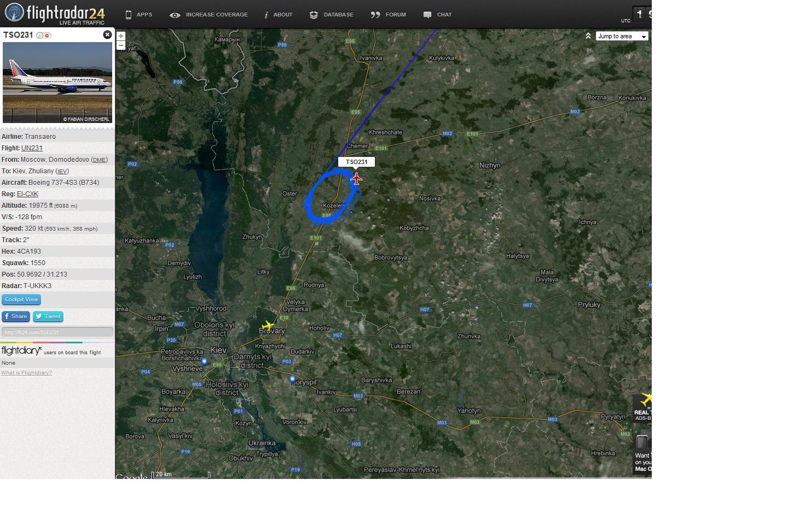
Task: Collapse the top bar with double chevron
Action: (x=588, y=36)
